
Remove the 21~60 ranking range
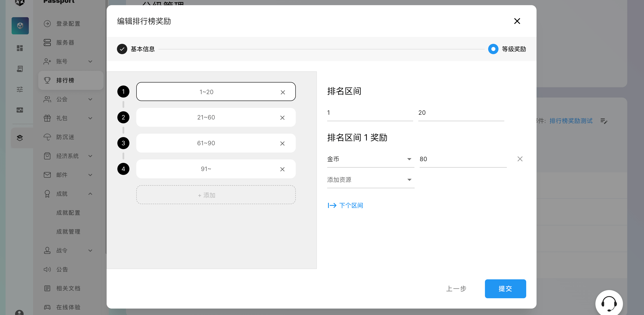(282, 118)
